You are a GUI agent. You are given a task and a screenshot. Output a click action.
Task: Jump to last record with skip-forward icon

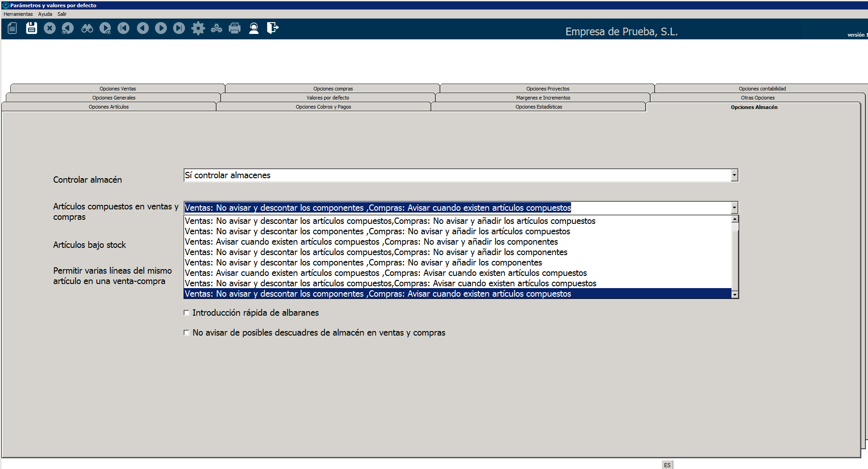pos(179,28)
